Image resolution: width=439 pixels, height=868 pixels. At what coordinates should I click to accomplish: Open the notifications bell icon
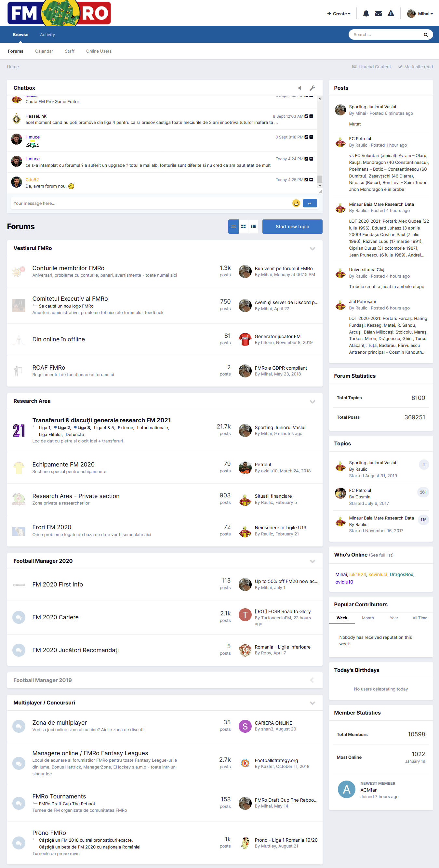click(x=366, y=13)
